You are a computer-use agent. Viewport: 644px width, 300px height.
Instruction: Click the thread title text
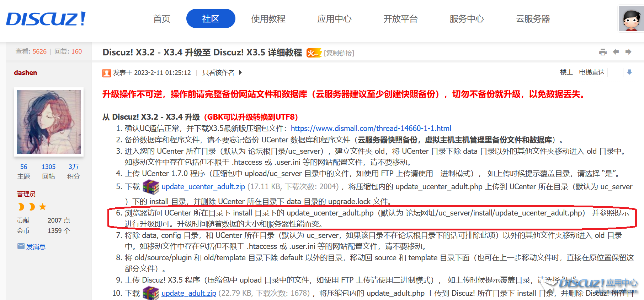(202, 53)
